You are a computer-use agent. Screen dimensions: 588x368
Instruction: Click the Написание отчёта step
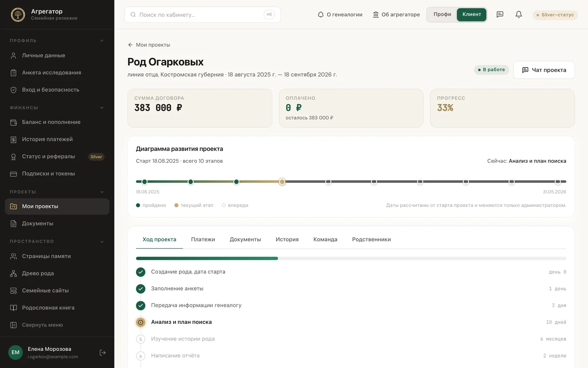[351, 356]
